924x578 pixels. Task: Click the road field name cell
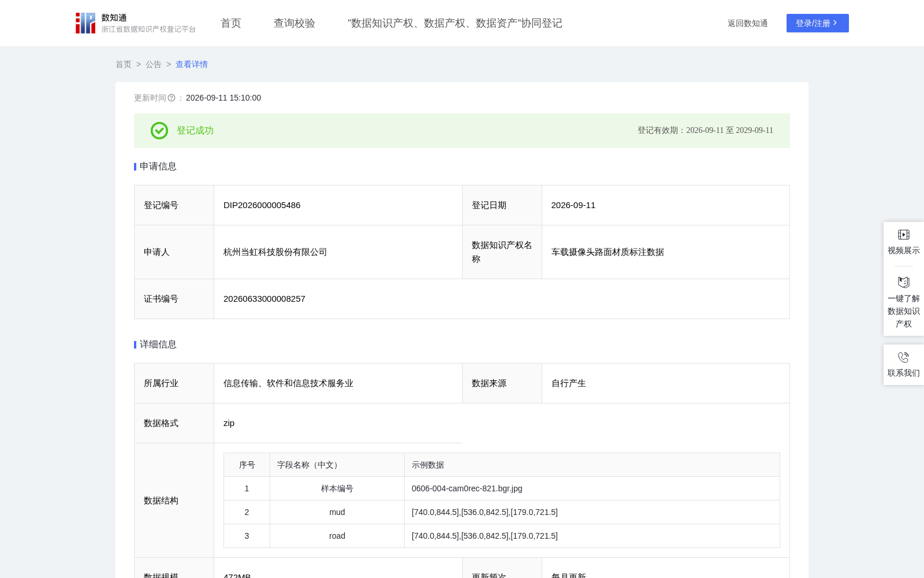(337, 536)
